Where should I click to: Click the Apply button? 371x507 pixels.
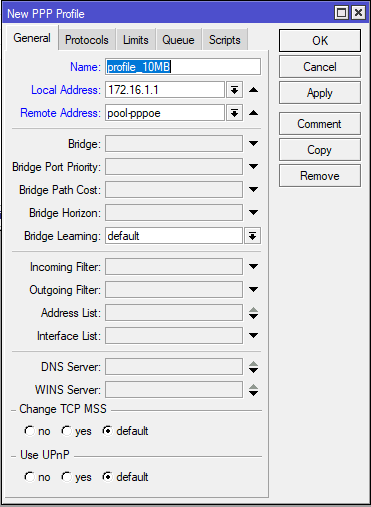(320, 93)
